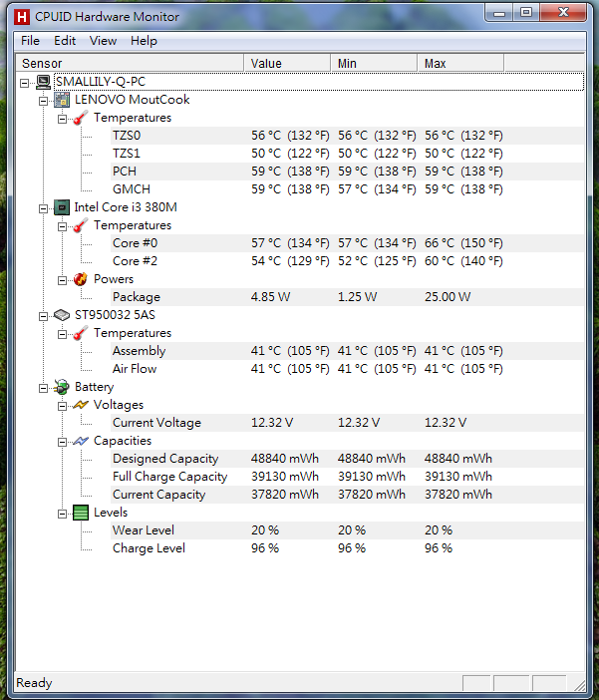Screen dimensions: 599x700
Task: Open the File menu
Action: tap(30, 41)
